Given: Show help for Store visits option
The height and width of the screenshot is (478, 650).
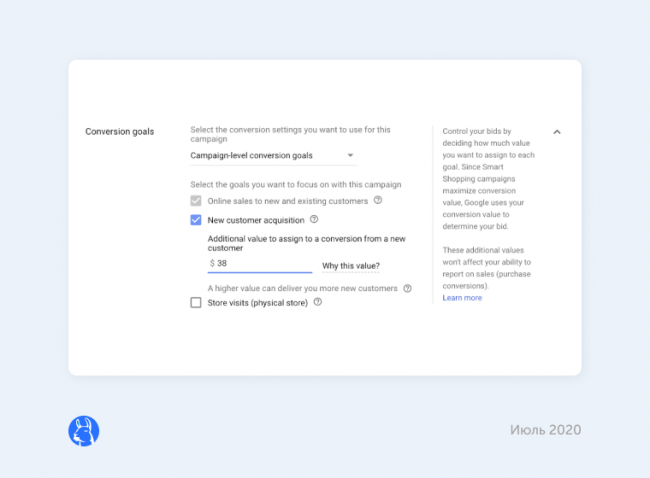Looking at the screenshot, I should (x=317, y=302).
